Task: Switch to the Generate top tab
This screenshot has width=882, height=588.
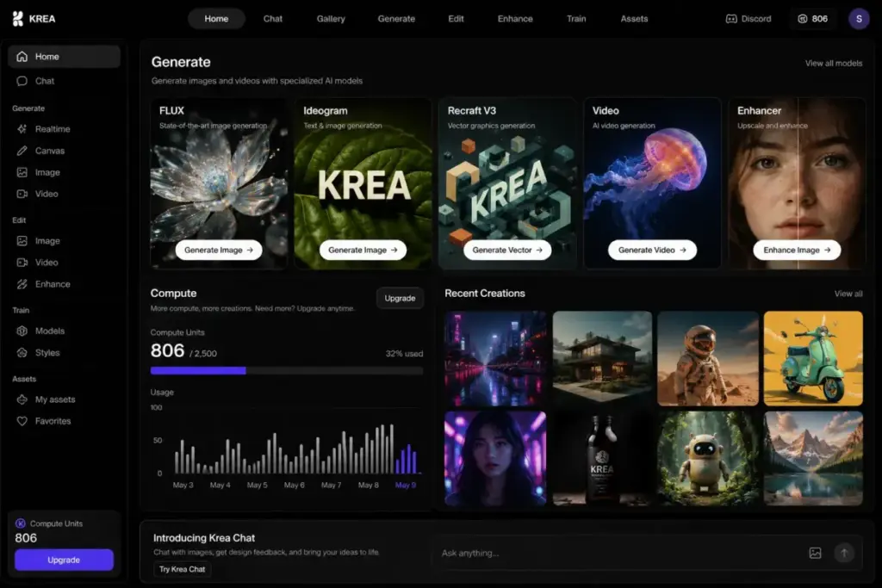Action: [396, 19]
